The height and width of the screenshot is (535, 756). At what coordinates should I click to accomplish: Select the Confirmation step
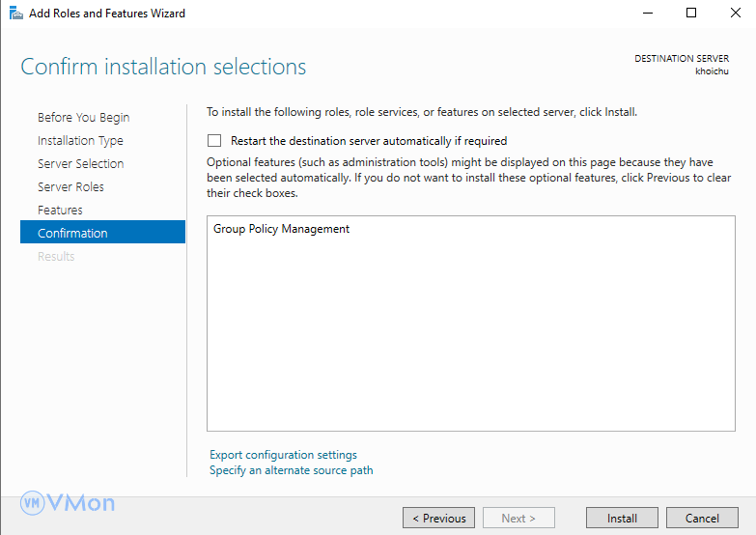pos(72,234)
